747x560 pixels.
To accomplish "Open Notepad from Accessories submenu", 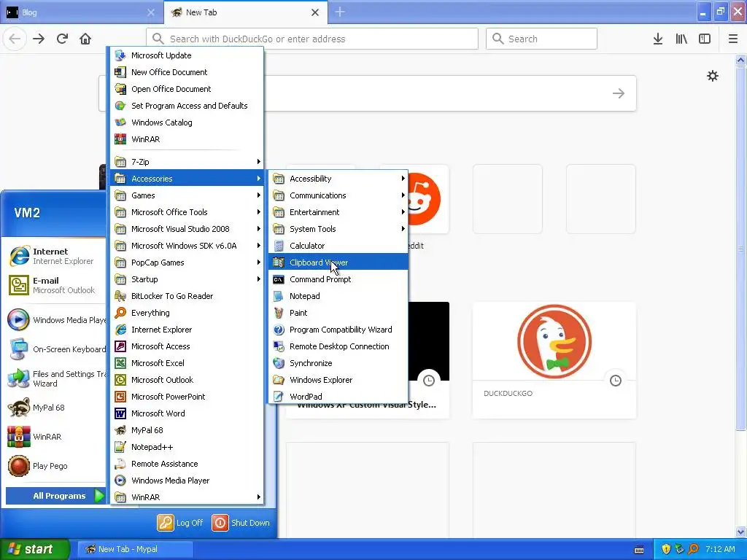I will coord(338,296).
